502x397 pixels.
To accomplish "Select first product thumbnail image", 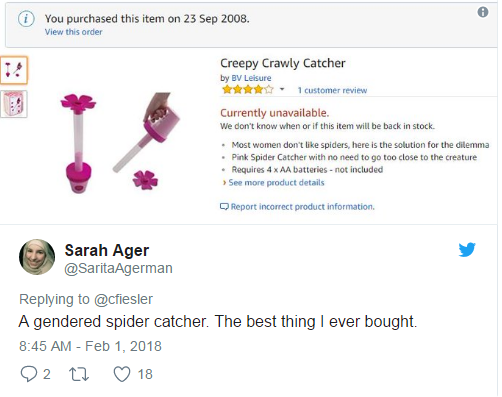I will [x=14, y=70].
